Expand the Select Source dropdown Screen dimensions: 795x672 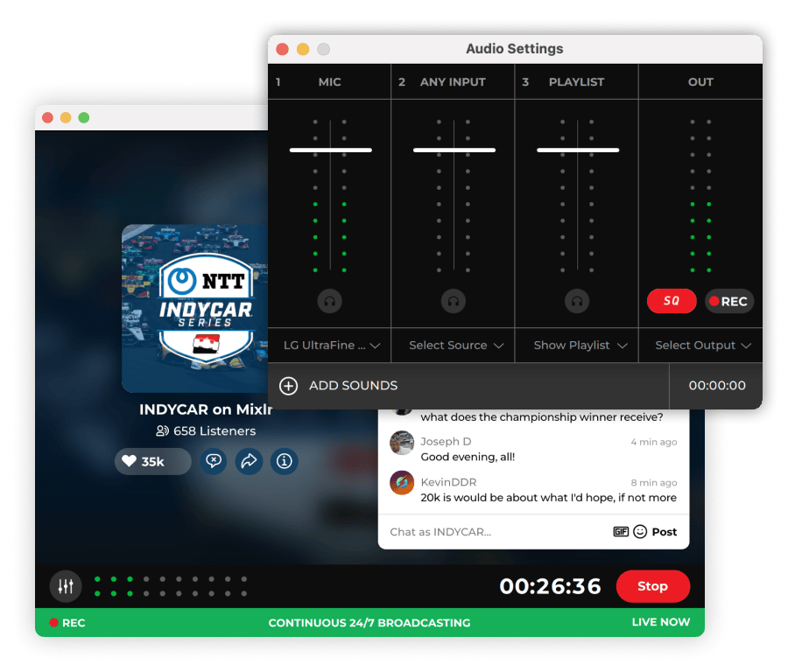(x=455, y=346)
